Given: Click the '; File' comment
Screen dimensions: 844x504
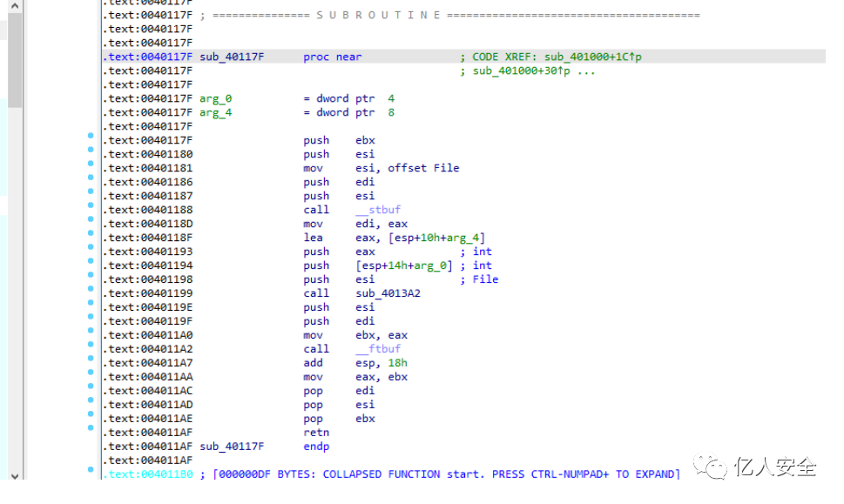Looking at the screenshot, I should [479, 279].
